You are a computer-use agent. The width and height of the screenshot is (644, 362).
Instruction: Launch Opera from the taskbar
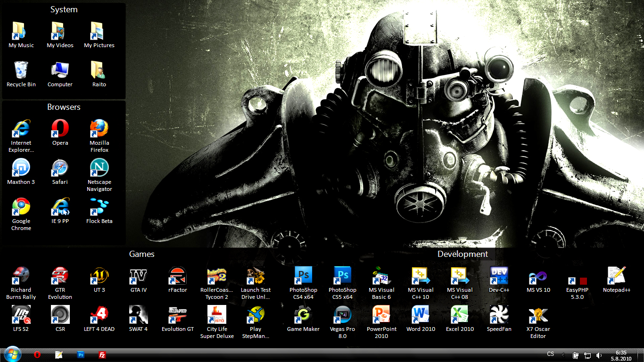[x=37, y=355]
